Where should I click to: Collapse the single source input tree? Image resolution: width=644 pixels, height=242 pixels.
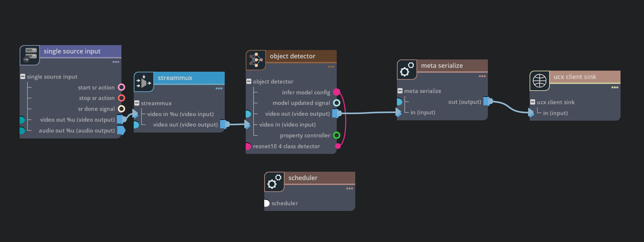point(23,76)
